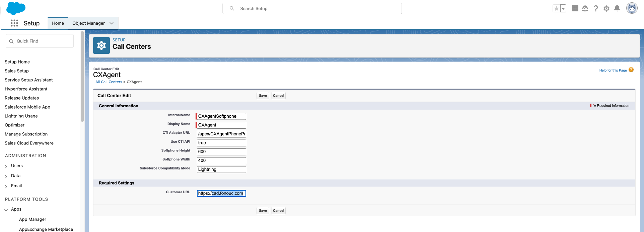Open the user profile avatar
This screenshot has height=232, width=644.
pyautogui.click(x=632, y=8)
